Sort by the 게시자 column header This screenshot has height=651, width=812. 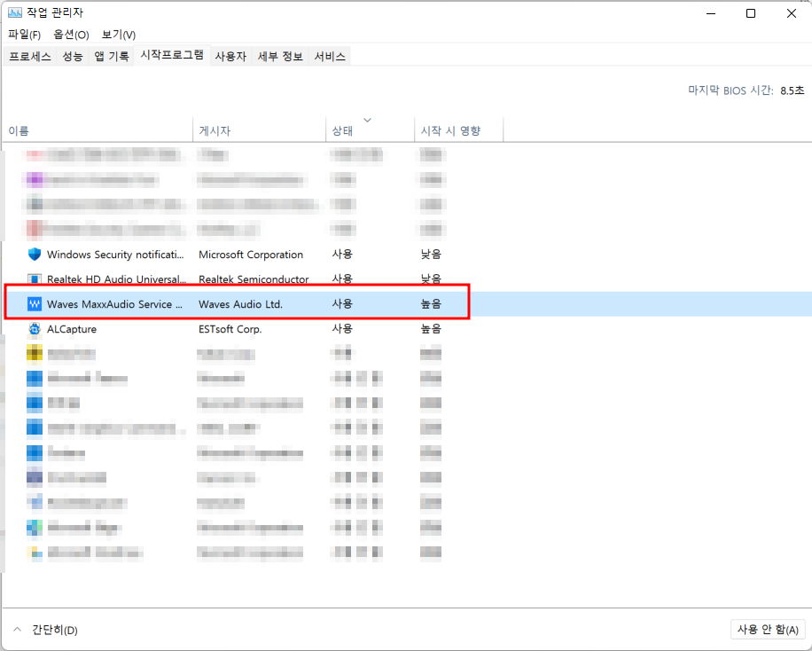click(259, 130)
